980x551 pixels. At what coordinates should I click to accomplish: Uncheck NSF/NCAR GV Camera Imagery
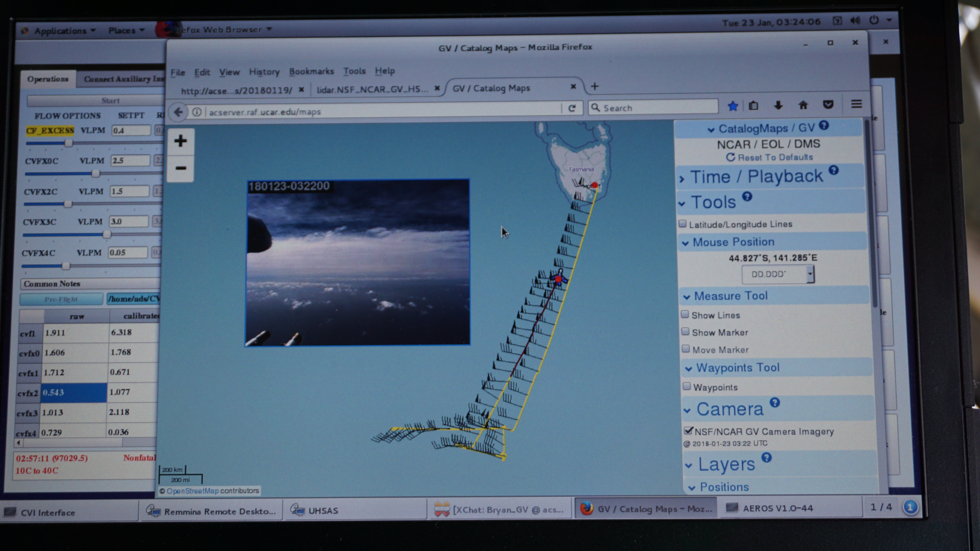tap(688, 430)
